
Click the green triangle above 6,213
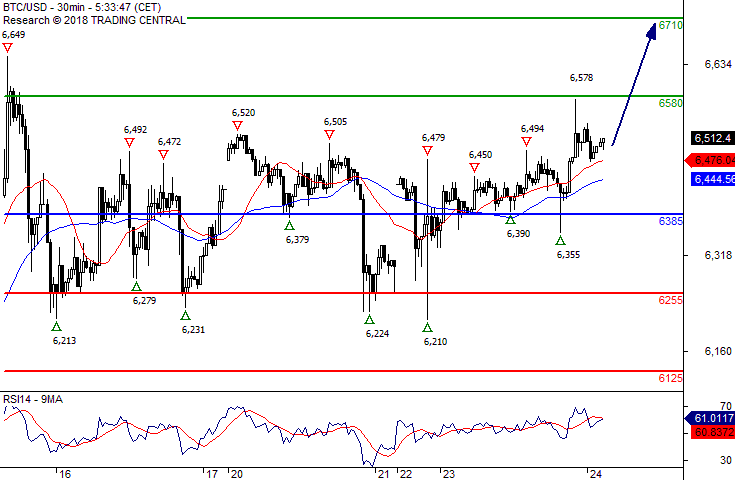point(56,326)
